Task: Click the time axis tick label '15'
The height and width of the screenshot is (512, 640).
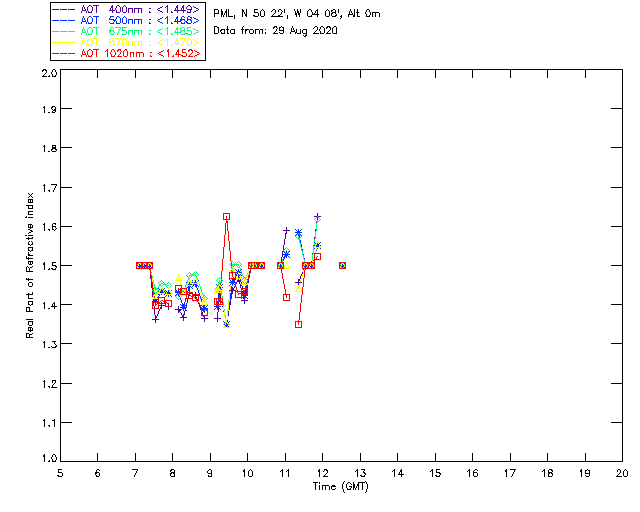Action: pos(435,473)
